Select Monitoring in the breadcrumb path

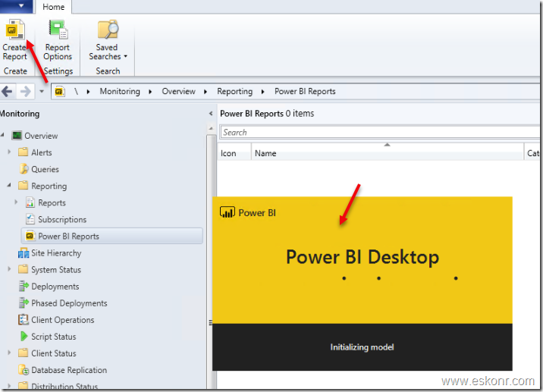(x=120, y=92)
